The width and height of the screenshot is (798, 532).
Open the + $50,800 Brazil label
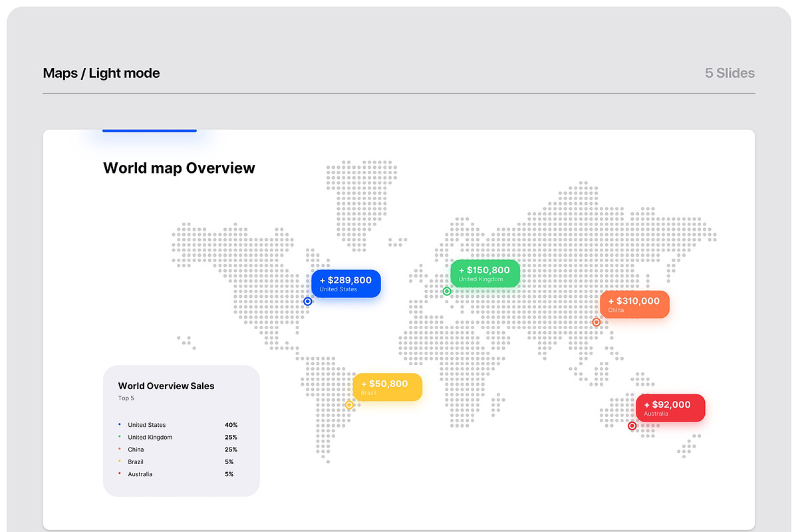tap(387, 387)
